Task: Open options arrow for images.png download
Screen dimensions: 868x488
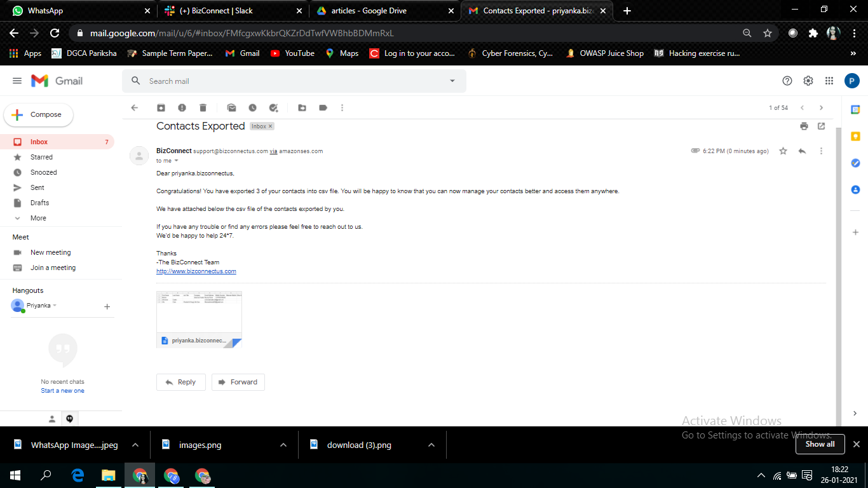Action: click(283, 445)
